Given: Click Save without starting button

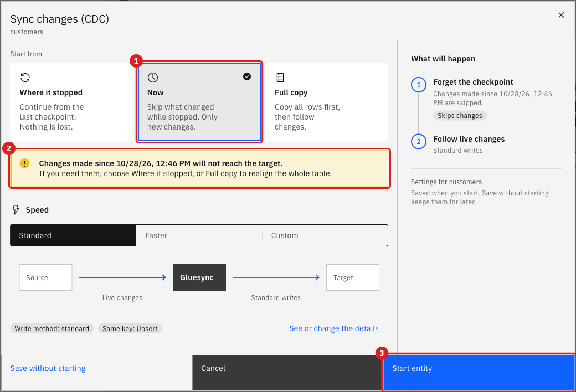Looking at the screenshot, I should (x=96, y=373).
